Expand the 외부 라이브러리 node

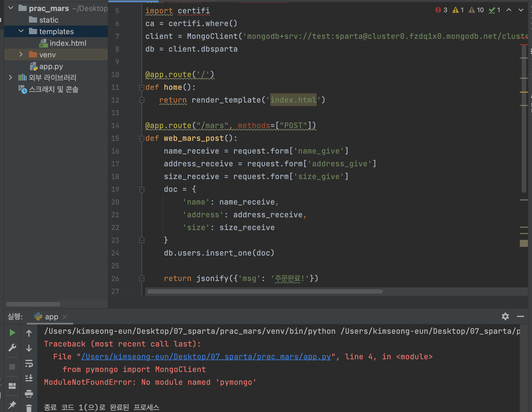pos(10,77)
